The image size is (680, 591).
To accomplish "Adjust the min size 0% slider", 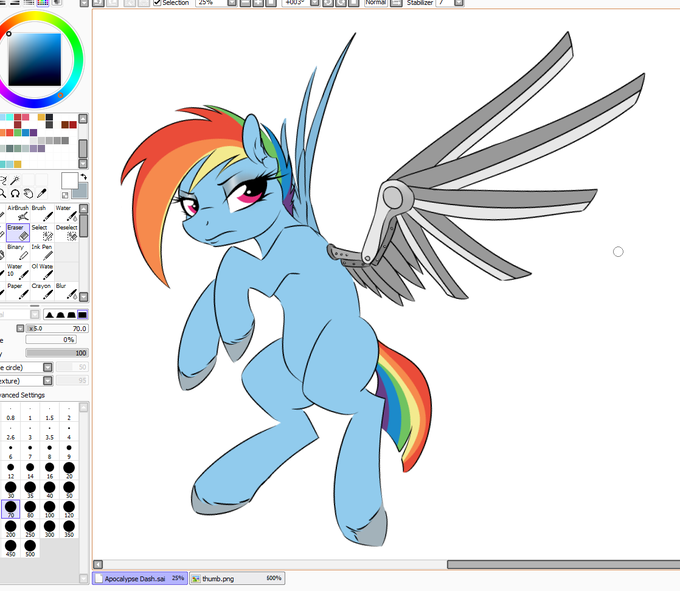I will tap(51, 340).
